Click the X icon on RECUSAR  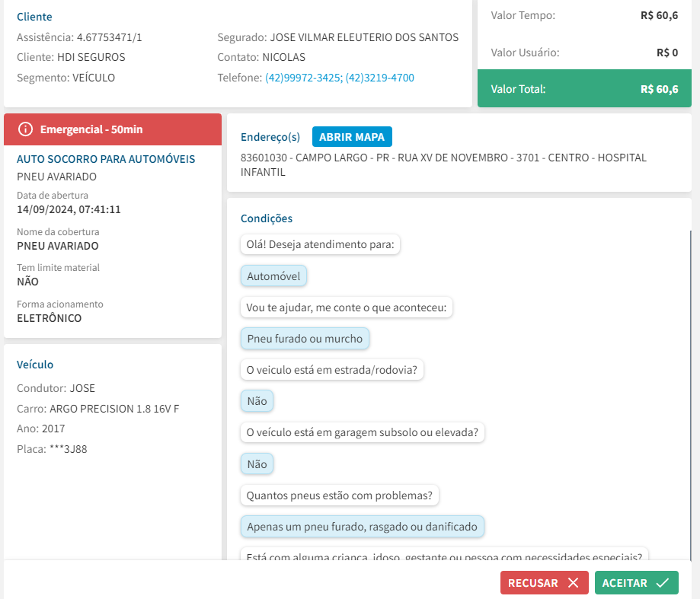(573, 583)
